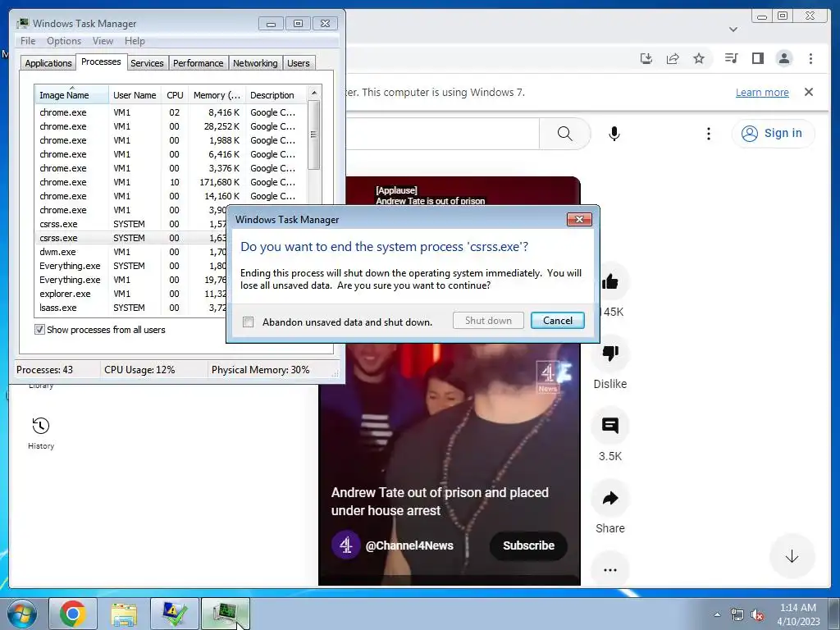Open the Channel4News channel avatar

coord(345,546)
